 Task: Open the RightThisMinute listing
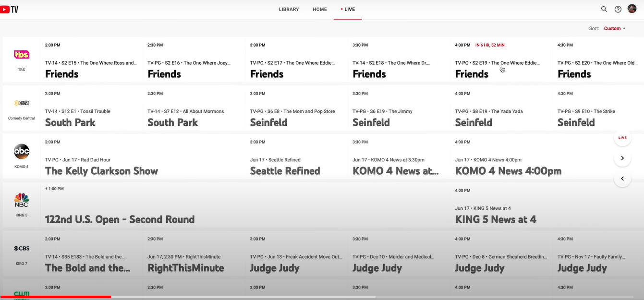coord(194,253)
